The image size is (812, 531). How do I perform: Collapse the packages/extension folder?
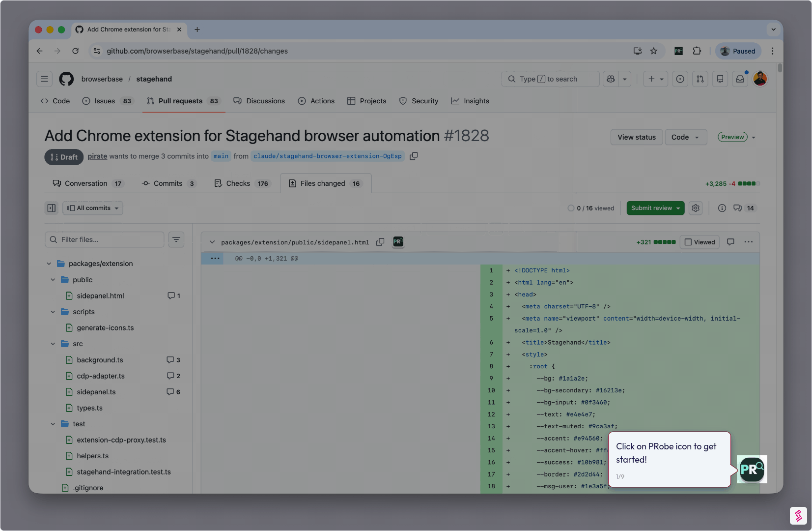(x=49, y=264)
